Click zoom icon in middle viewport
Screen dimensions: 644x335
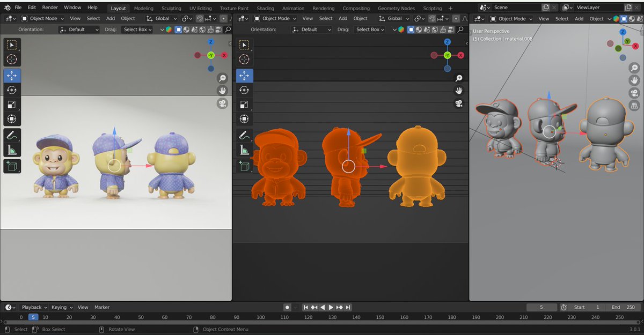point(459,78)
